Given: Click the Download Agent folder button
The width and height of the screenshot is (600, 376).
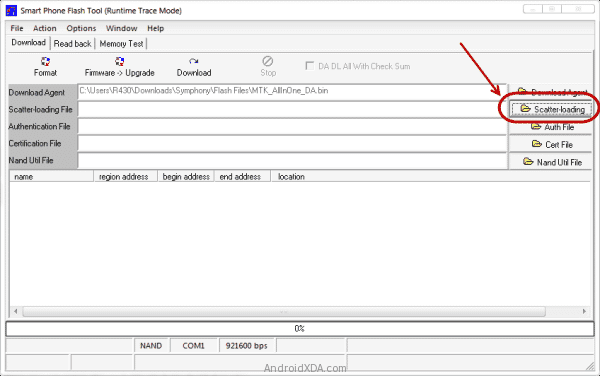Looking at the screenshot, I should pyautogui.click(x=551, y=92).
